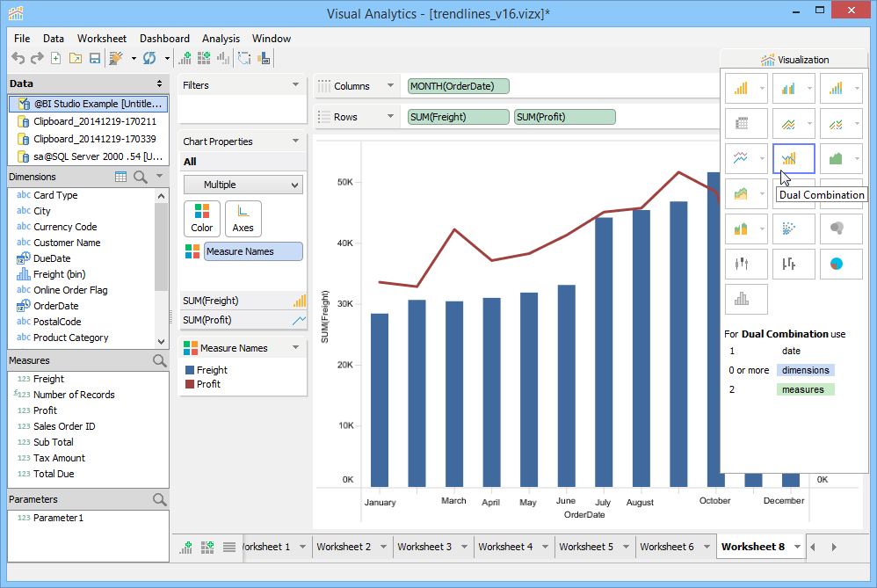The image size is (877, 588).
Task: Click the Axes button in Chart Properties
Action: [x=243, y=219]
